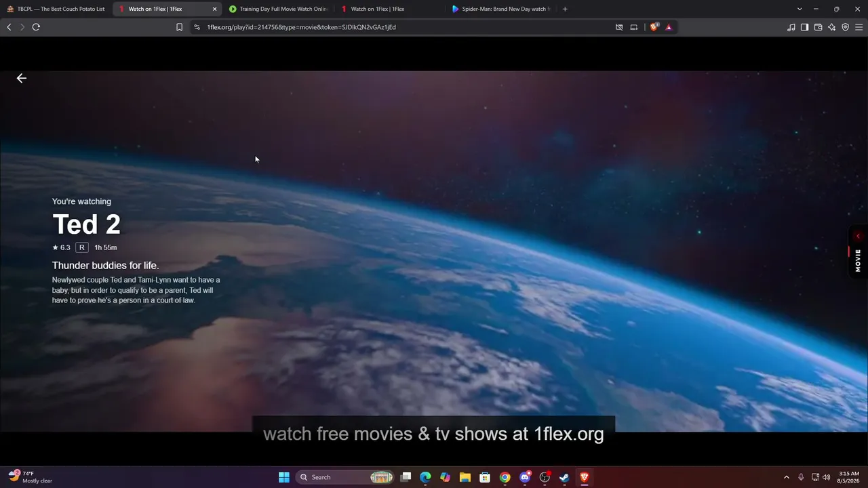868x488 pixels.
Task: Open site information icon beside the URL
Action: [197, 27]
